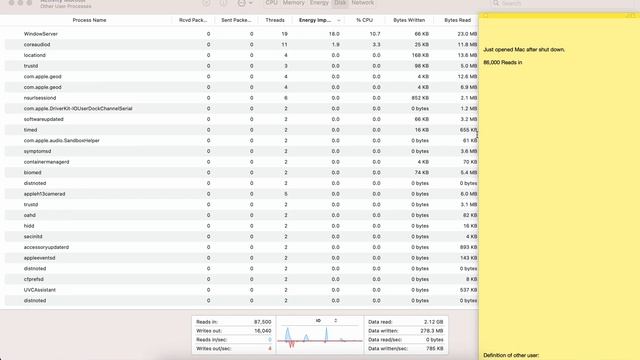The height and width of the screenshot is (360, 640).
Task: Select the locationd process row
Action: [x=241, y=55]
